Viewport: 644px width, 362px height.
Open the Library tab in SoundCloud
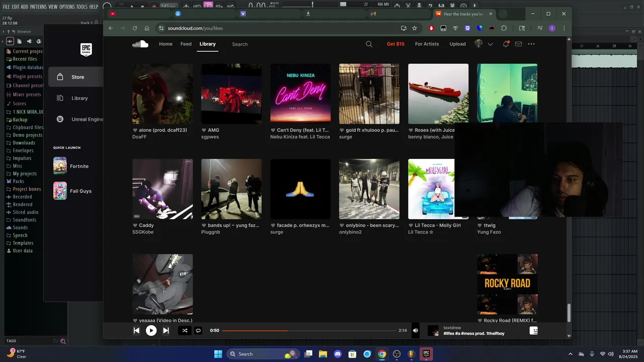(207, 44)
